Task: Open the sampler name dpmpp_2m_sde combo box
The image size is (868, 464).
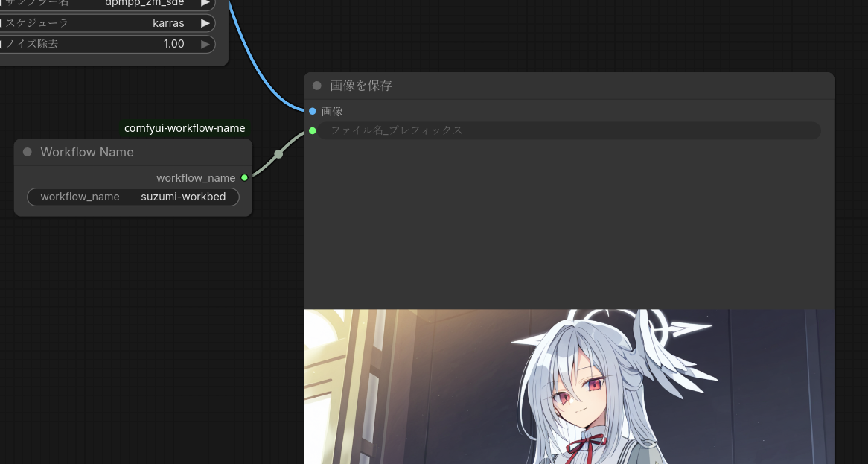Action: [x=107, y=3]
